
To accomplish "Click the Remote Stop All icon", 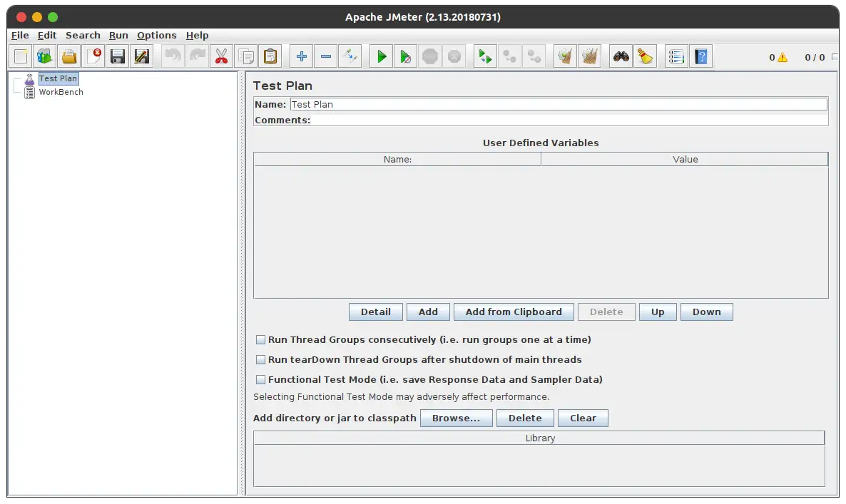I will pos(509,56).
